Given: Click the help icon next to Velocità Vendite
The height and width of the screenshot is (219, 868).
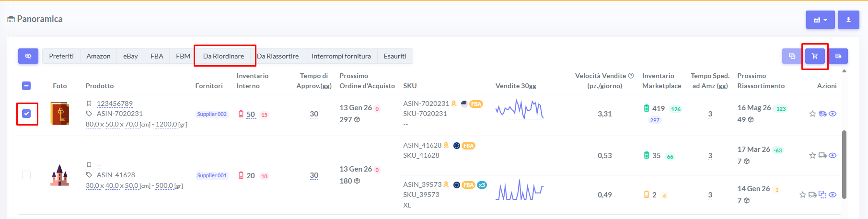Looking at the screenshot, I should point(631,76).
